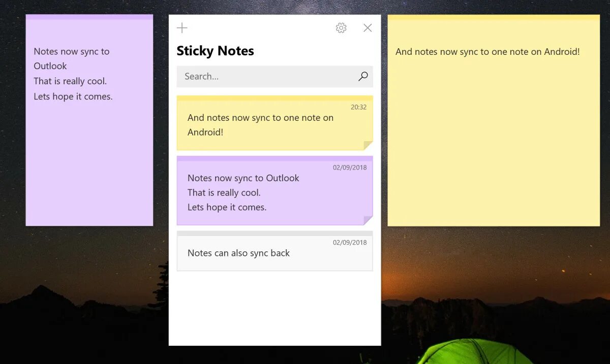Click 'Lets hope it comes.' in list card

click(227, 207)
